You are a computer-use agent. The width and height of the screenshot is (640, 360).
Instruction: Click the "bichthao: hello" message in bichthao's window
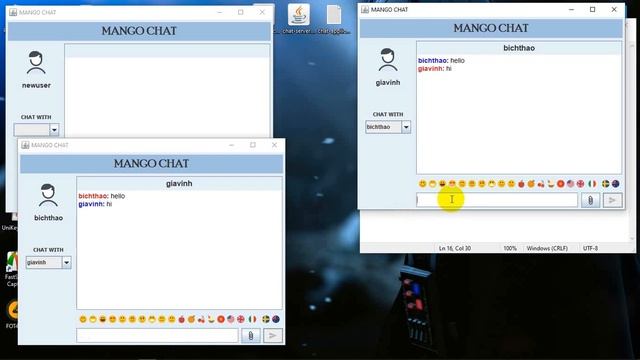pyautogui.click(x=102, y=196)
